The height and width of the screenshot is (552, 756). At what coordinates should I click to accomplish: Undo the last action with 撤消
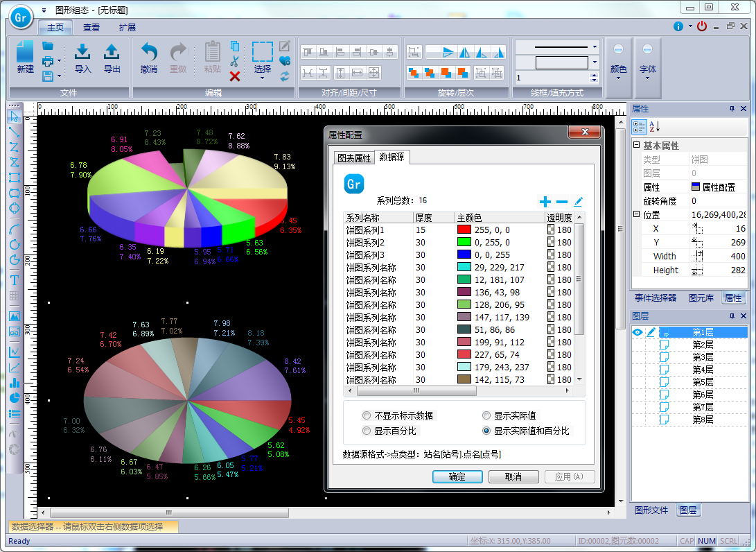click(149, 58)
